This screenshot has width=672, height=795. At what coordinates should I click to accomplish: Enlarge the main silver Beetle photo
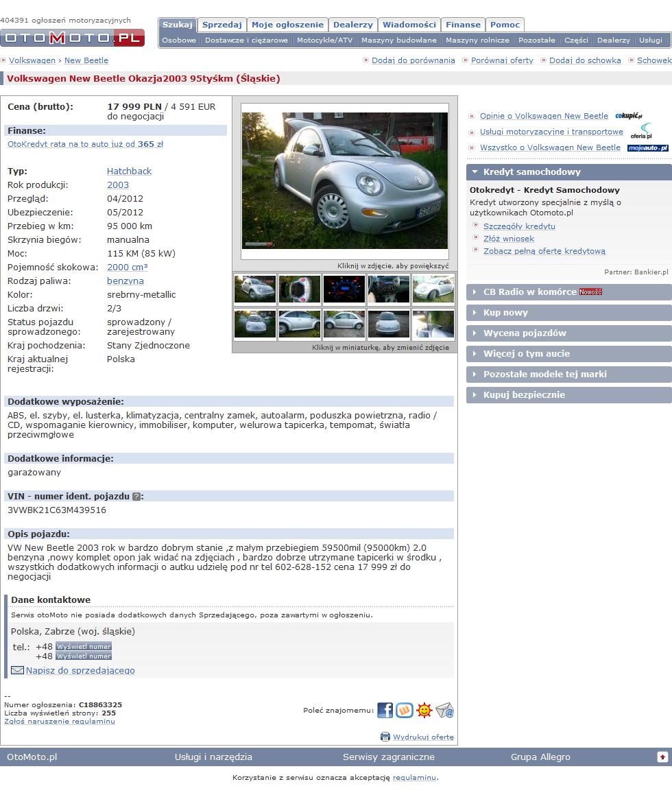point(345,180)
